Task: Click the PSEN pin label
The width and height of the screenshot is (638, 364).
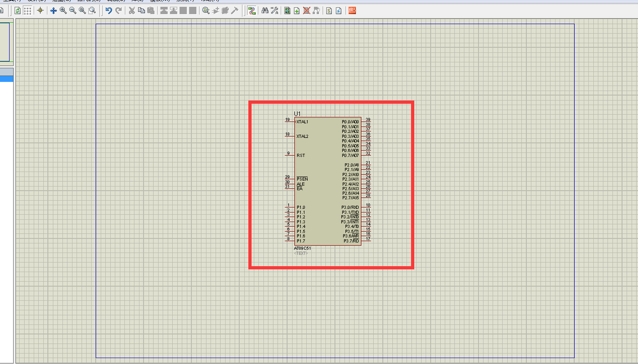Action: 302,179
